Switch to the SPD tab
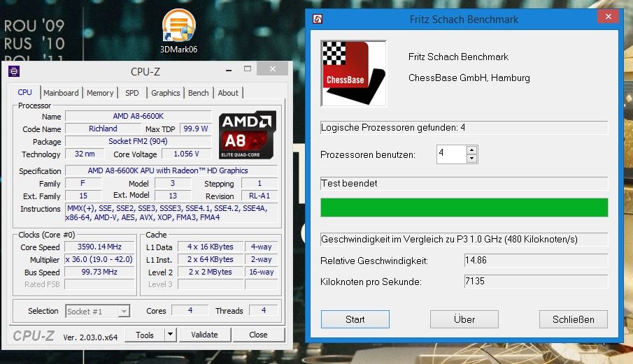The height and width of the screenshot is (364, 633). tap(132, 93)
